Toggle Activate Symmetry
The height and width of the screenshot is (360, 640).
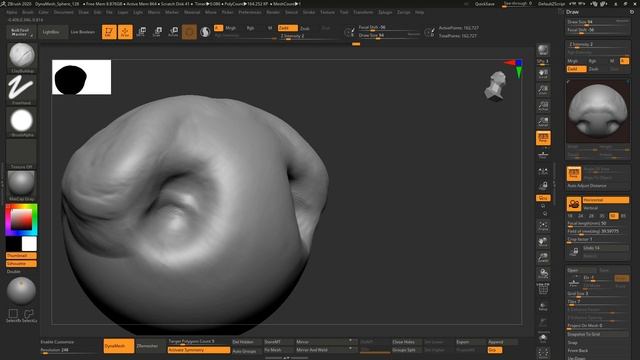[199, 350]
